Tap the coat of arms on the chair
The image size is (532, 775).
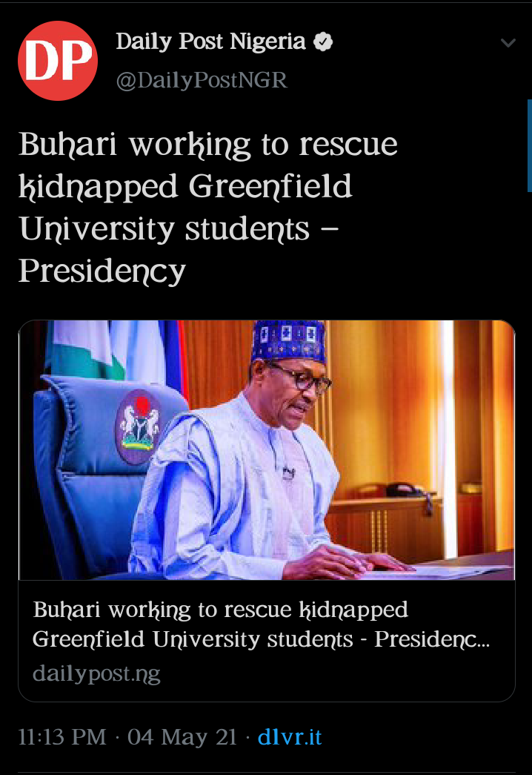[x=140, y=426]
